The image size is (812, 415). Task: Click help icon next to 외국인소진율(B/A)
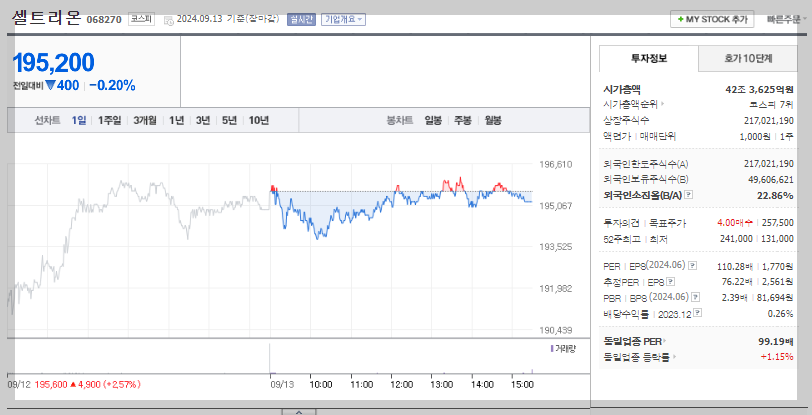click(688, 195)
